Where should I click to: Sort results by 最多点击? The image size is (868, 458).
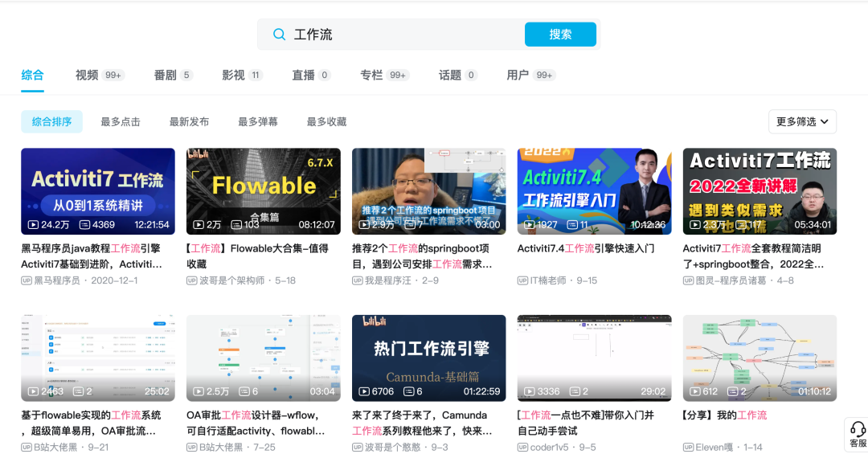120,121
